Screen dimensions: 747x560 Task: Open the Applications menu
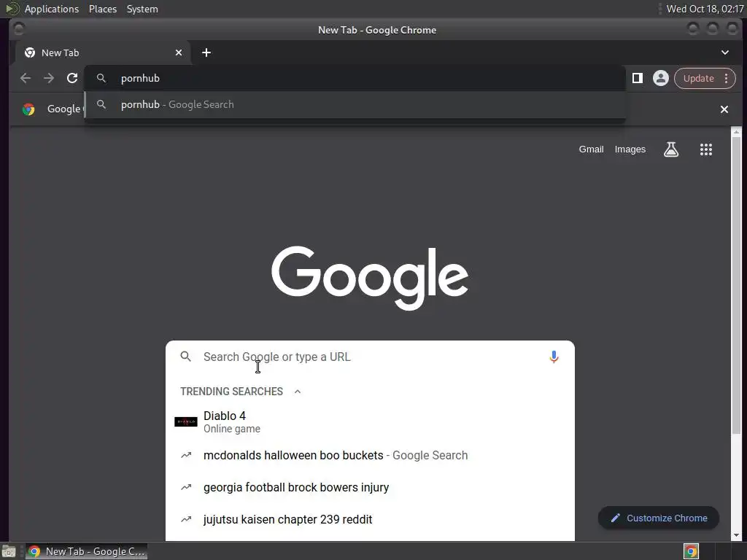pyautogui.click(x=52, y=9)
